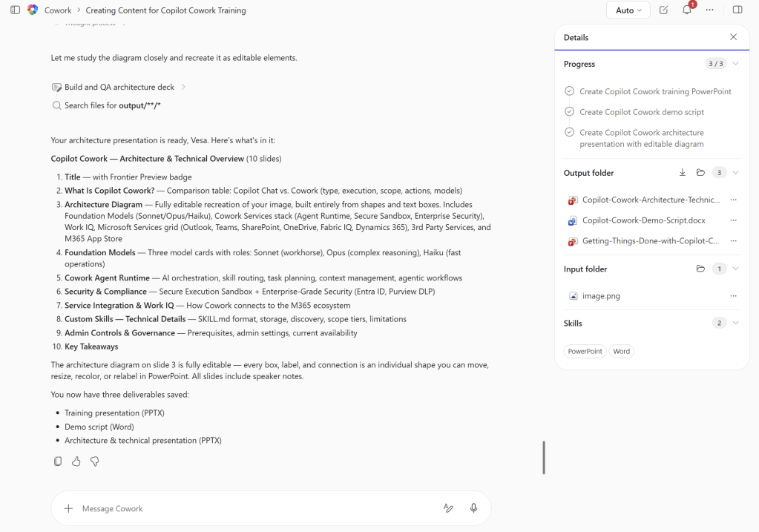Open the notifications bell

[x=687, y=10]
